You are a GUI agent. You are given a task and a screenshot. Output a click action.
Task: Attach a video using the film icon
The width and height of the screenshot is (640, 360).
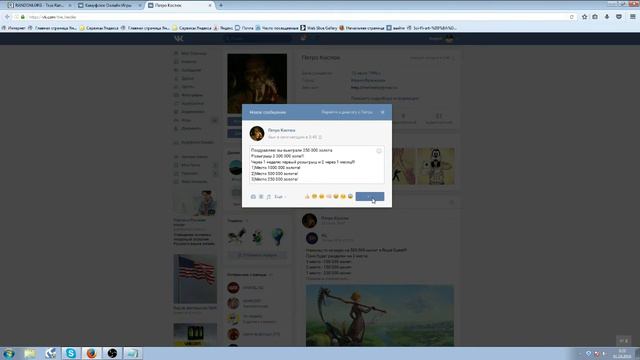click(x=261, y=197)
